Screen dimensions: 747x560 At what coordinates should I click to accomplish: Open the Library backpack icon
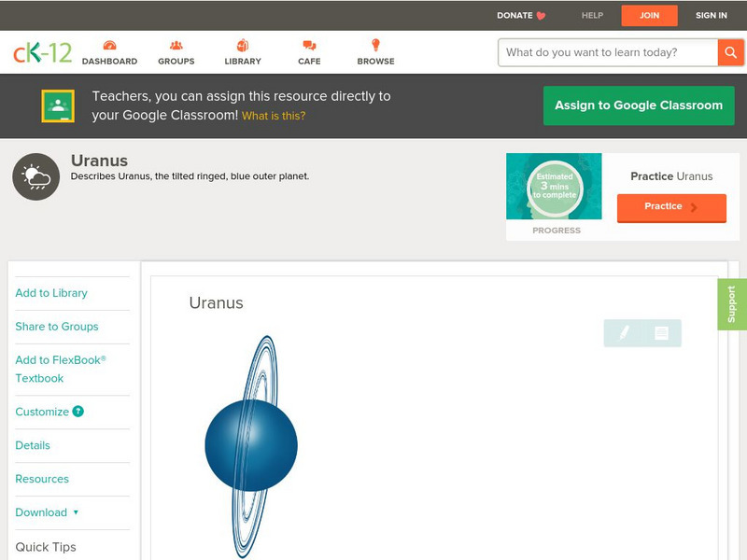(243, 45)
